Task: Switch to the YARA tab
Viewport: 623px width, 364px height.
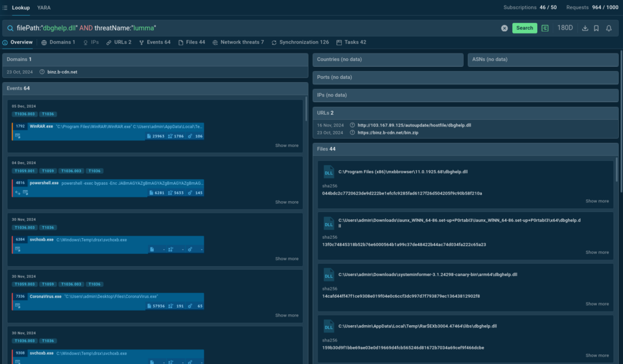Action: coord(44,7)
